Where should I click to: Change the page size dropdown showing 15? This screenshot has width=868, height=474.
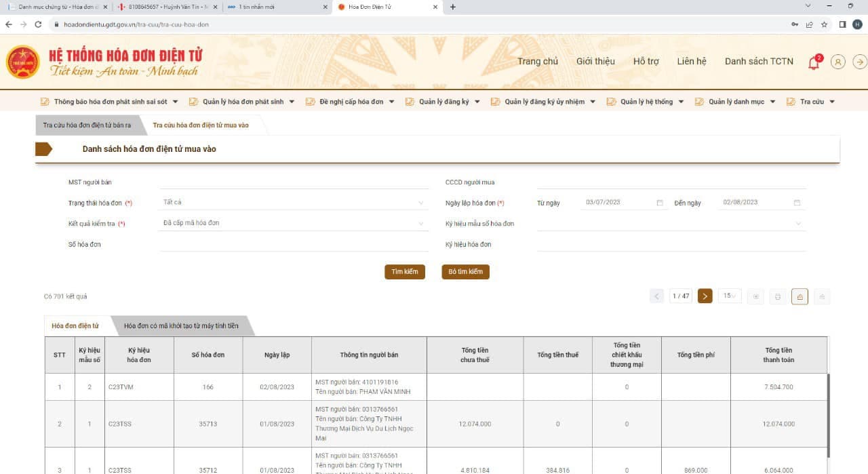coord(730,296)
